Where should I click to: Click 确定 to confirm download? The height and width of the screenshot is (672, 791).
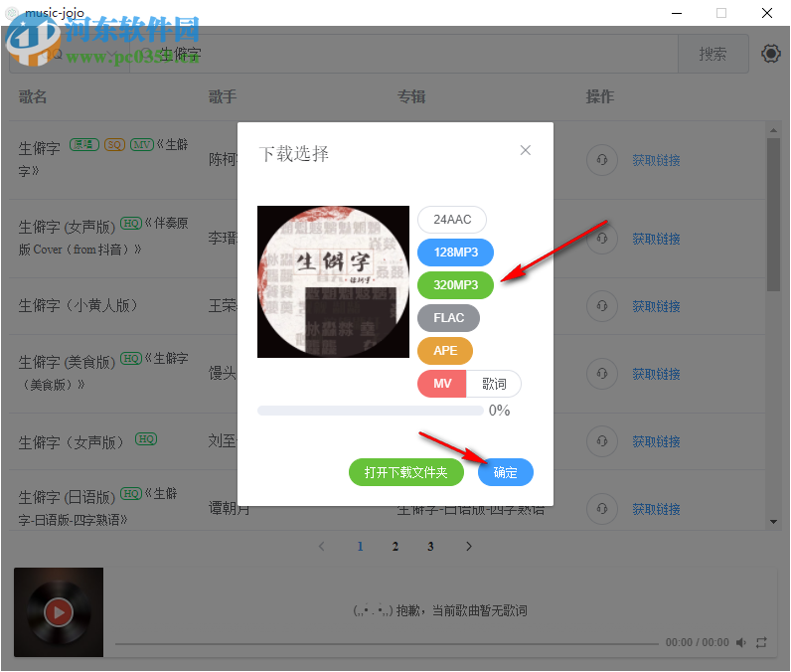click(506, 472)
